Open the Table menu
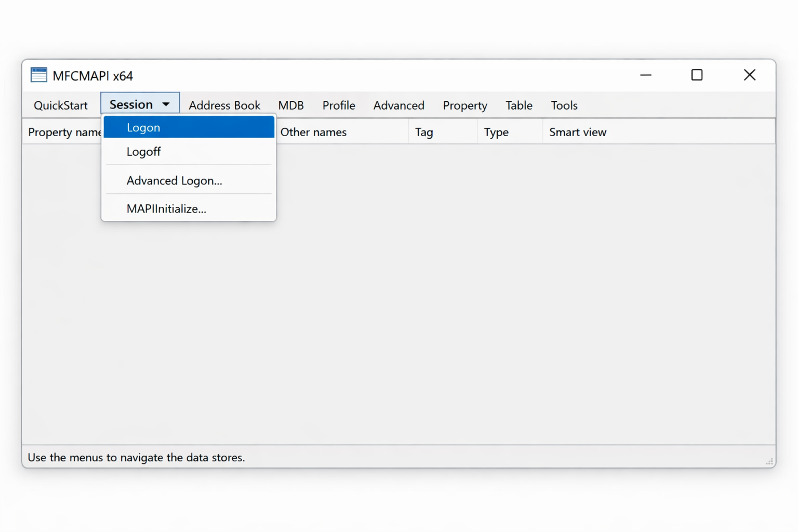 click(x=518, y=105)
